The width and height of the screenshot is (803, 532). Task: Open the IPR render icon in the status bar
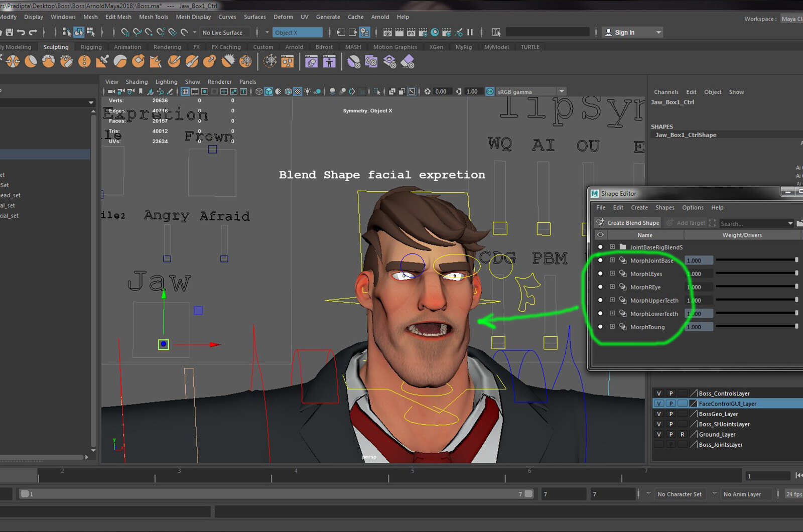(411, 32)
